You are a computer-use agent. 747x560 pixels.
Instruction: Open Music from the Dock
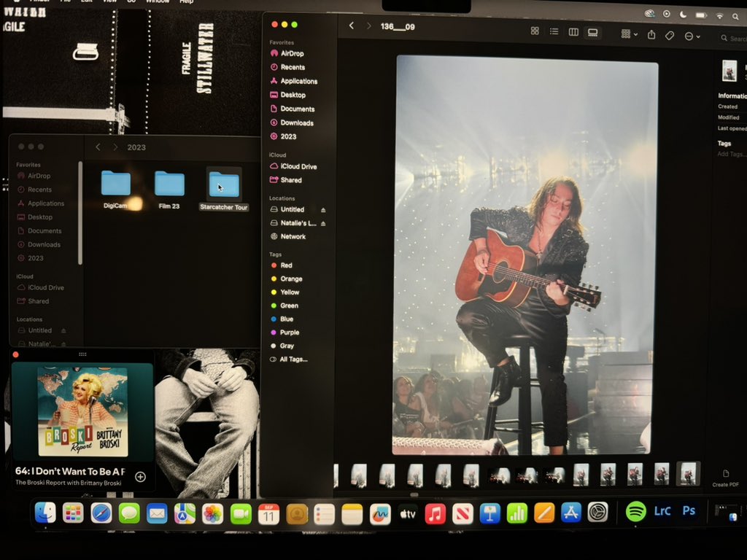[x=435, y=514]
